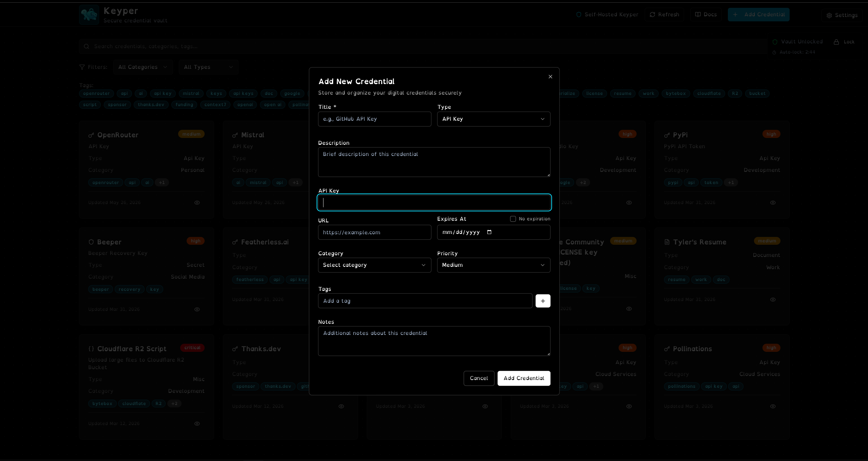868x461 pixels.
Task: Click the key icon beside Mistral
Action: pyautogui.click(x=235, y=135)
